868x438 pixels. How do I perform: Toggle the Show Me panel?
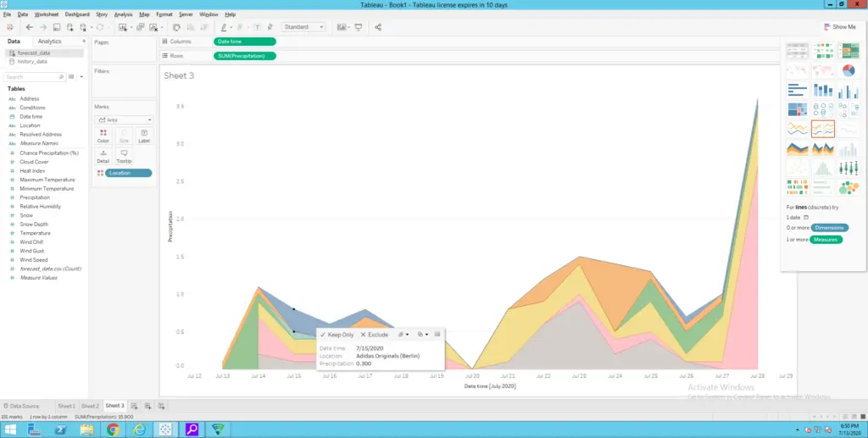point(839,27)
